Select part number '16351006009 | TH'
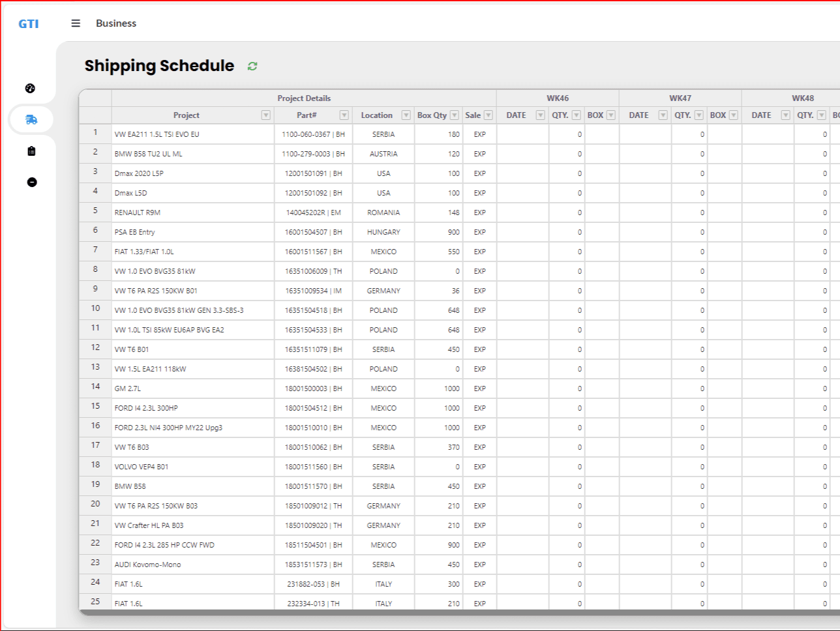This screenshot has width=840, height=631. (314, 271)
